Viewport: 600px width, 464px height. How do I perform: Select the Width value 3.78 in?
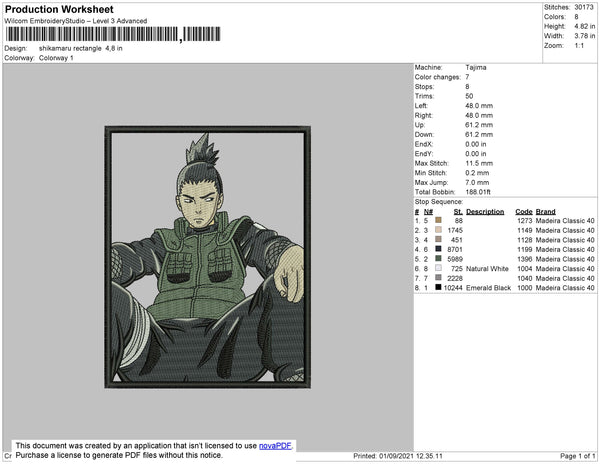coord(585,36)
